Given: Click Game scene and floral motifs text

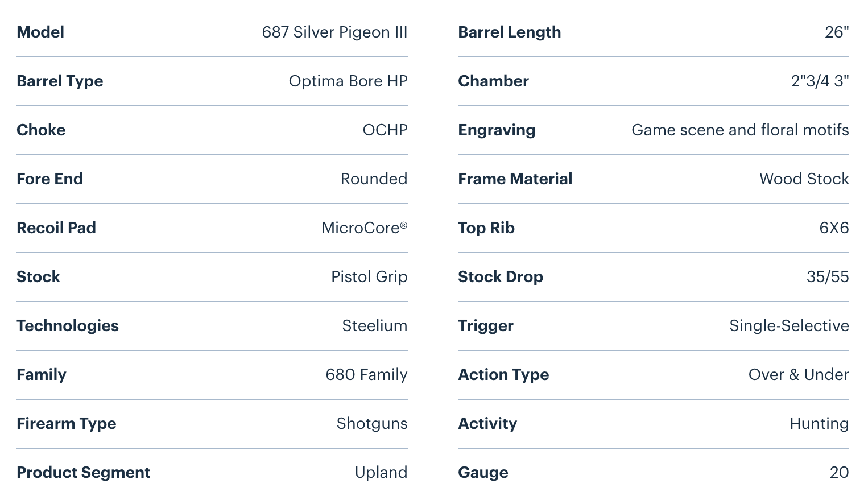Looking at the screenshot, I should pyautogui.click(x=740, y=130).
